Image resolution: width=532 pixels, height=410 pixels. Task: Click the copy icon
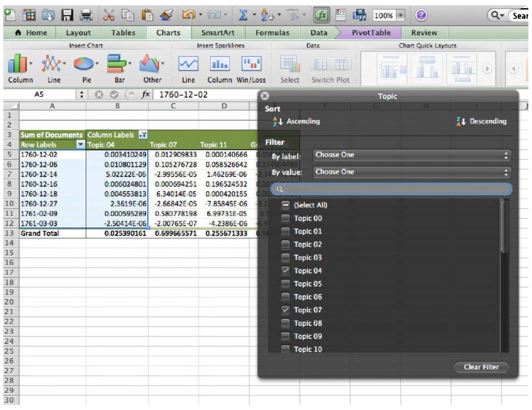[128, 15]
